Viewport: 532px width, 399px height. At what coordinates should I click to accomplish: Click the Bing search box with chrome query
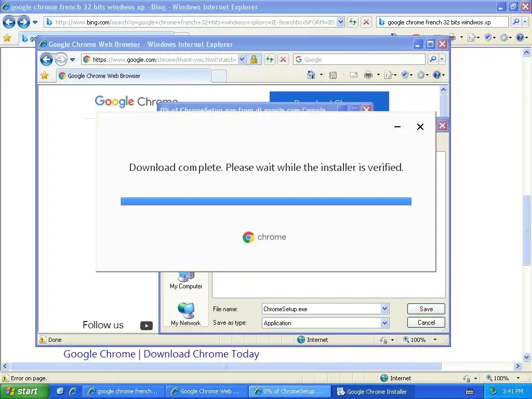coord(442,22)
